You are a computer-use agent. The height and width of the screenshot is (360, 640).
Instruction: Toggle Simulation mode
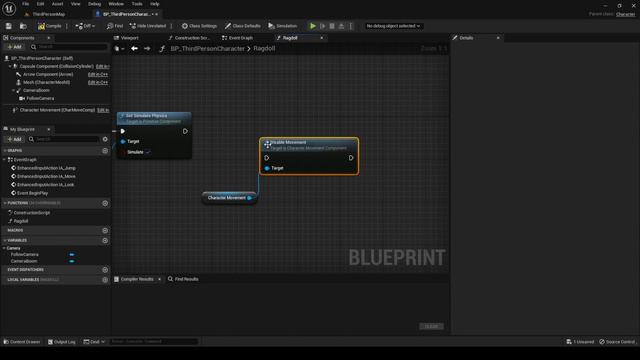(x=282, y=26)
